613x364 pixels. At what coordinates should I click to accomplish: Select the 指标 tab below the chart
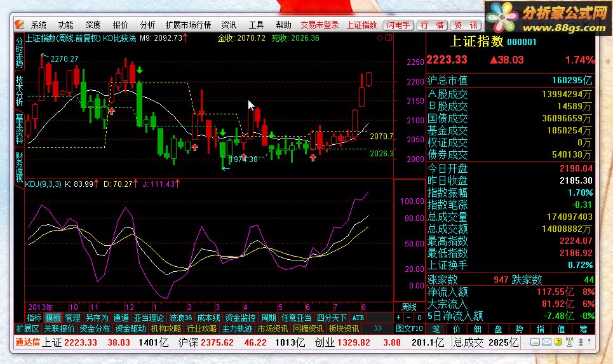pyautogui.click(x=34, y=318)
